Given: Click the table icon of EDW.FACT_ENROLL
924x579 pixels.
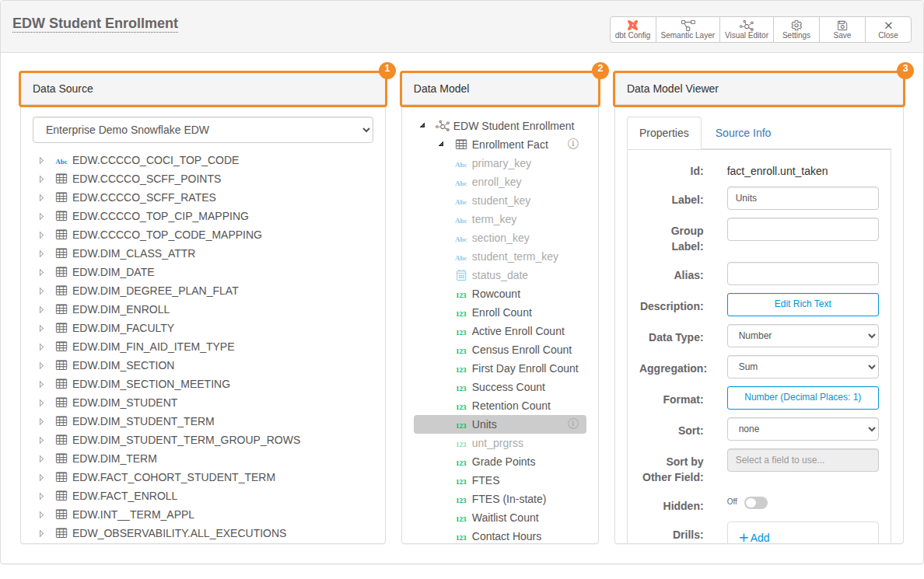Looking at the screenshot, I should [x=61, y=495].
